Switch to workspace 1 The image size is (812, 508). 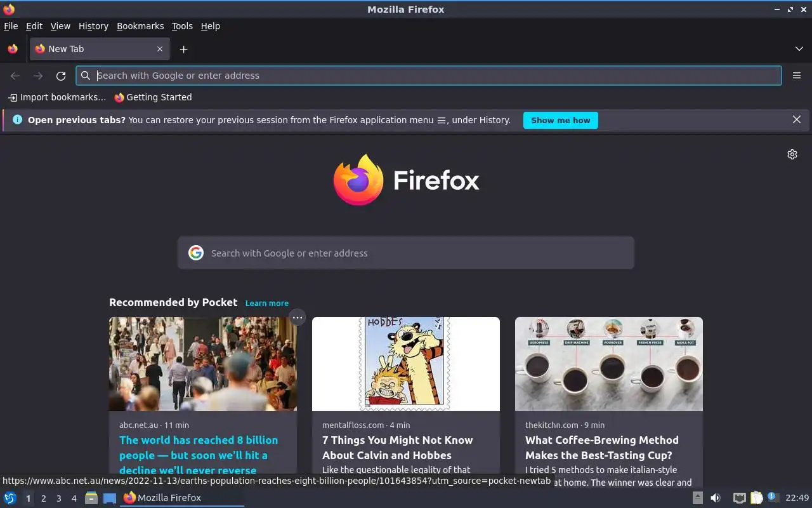(28, 498)
